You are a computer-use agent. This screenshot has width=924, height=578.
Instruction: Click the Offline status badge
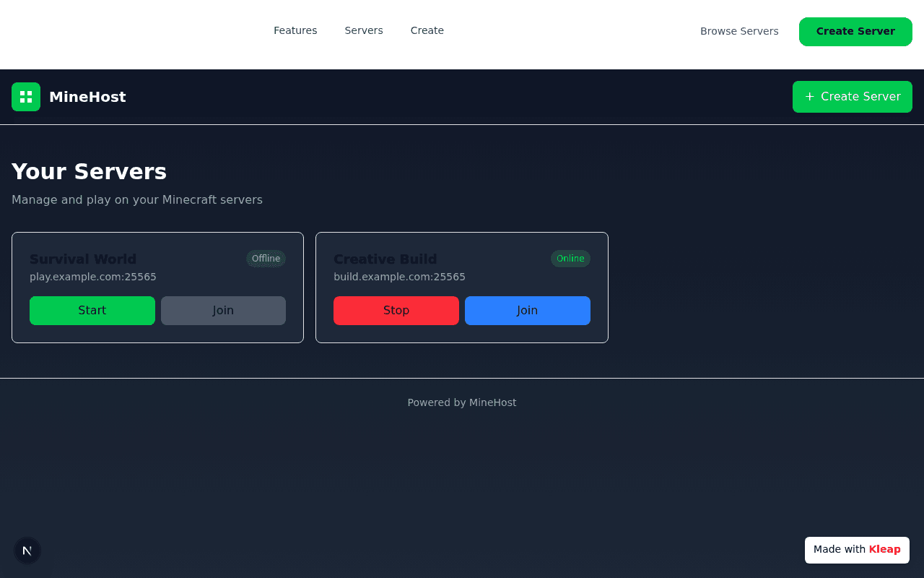tap(266, 259)
